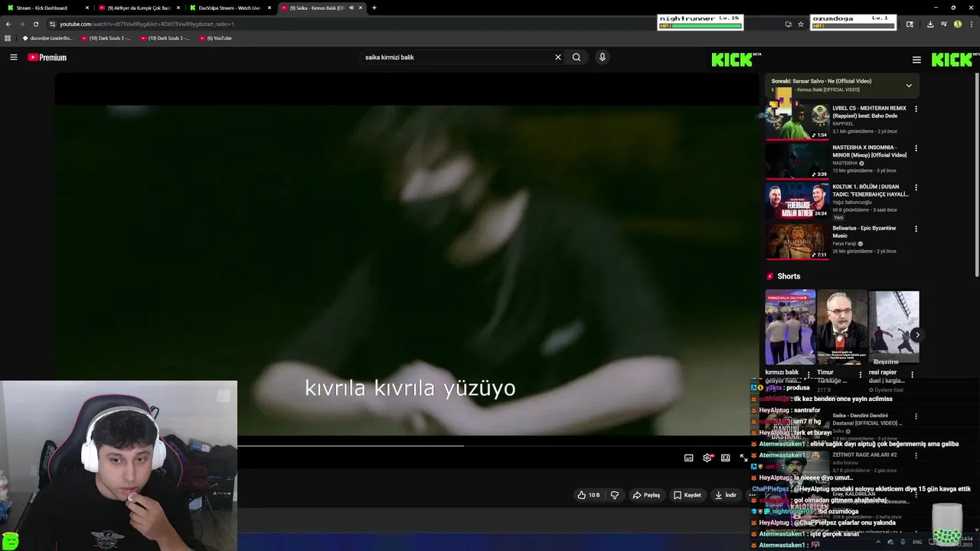Save video with Kaydet button
980x551 pixels.
(x=688, y=495)
